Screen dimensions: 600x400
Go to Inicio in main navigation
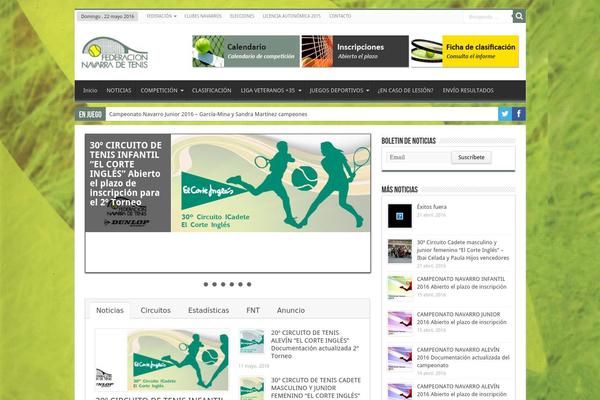coord(90,90)
